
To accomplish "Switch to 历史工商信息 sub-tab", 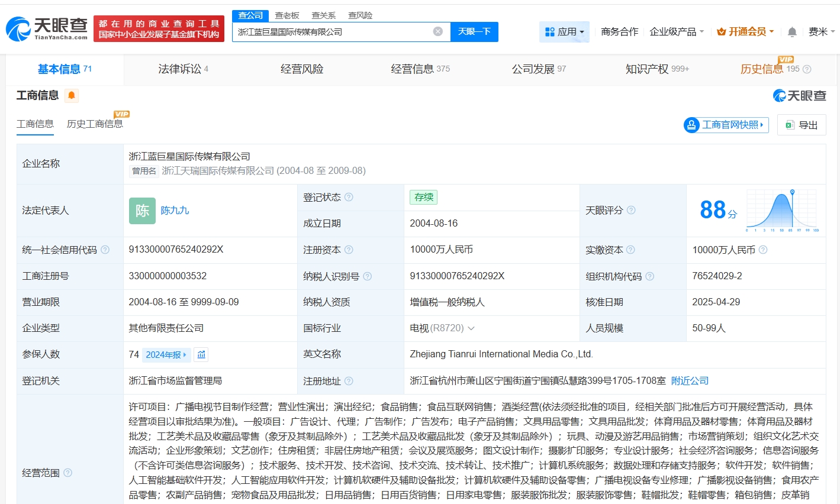I will click(x=95, y=124).
